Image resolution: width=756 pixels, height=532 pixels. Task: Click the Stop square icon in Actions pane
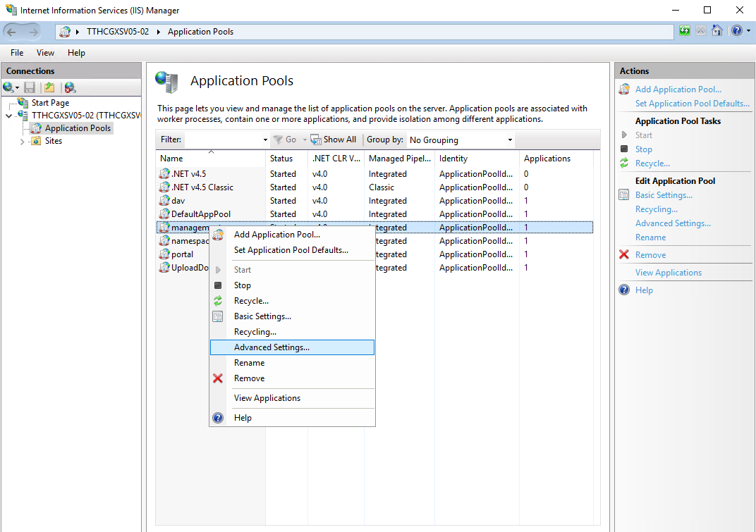tap(624, 149)
